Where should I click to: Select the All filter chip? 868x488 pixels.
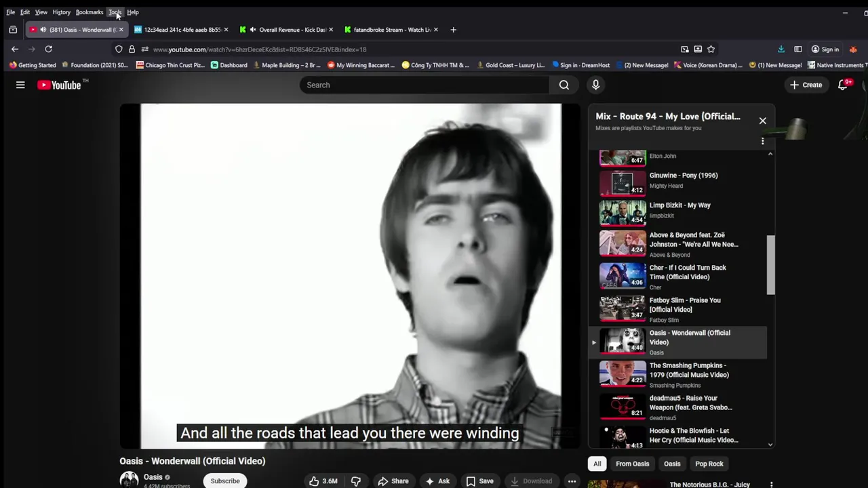coord(597,464)
